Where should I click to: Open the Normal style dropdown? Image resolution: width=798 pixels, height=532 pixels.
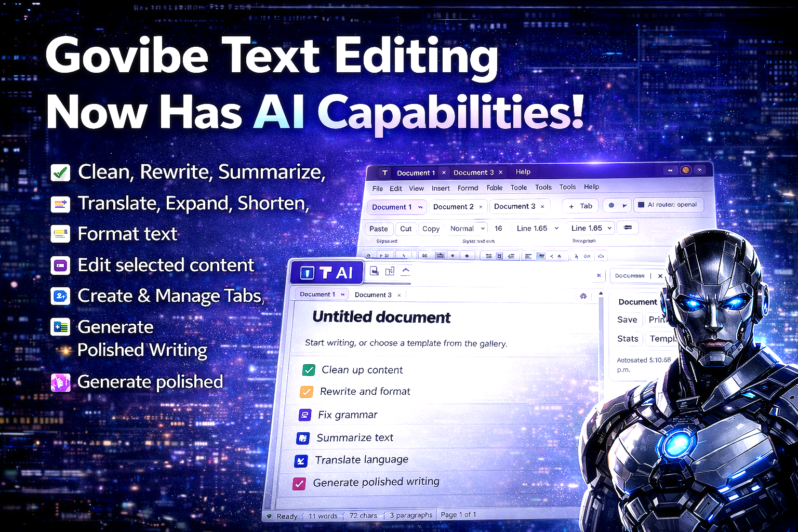pyautogui.click(x=467, y=229)
